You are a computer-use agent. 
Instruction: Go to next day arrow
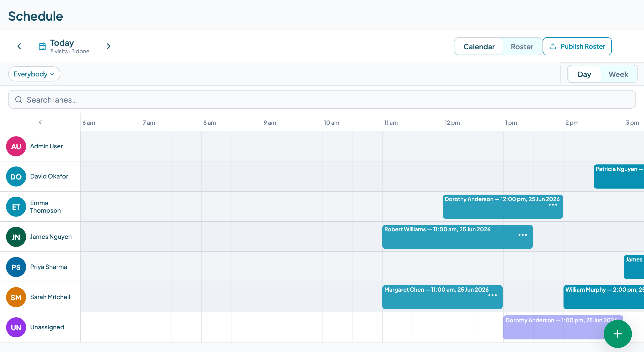coord(108,46)
